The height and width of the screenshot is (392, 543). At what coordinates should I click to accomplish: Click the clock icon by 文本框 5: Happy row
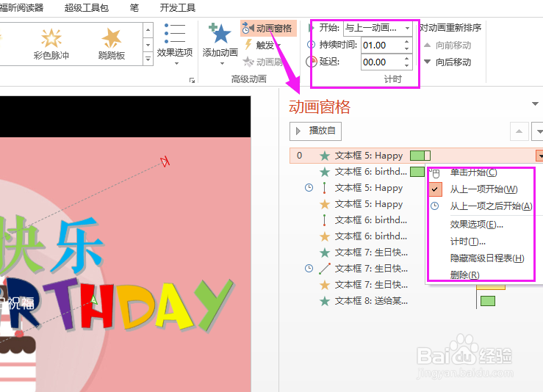pyautogui.click(x=309, y=187)
